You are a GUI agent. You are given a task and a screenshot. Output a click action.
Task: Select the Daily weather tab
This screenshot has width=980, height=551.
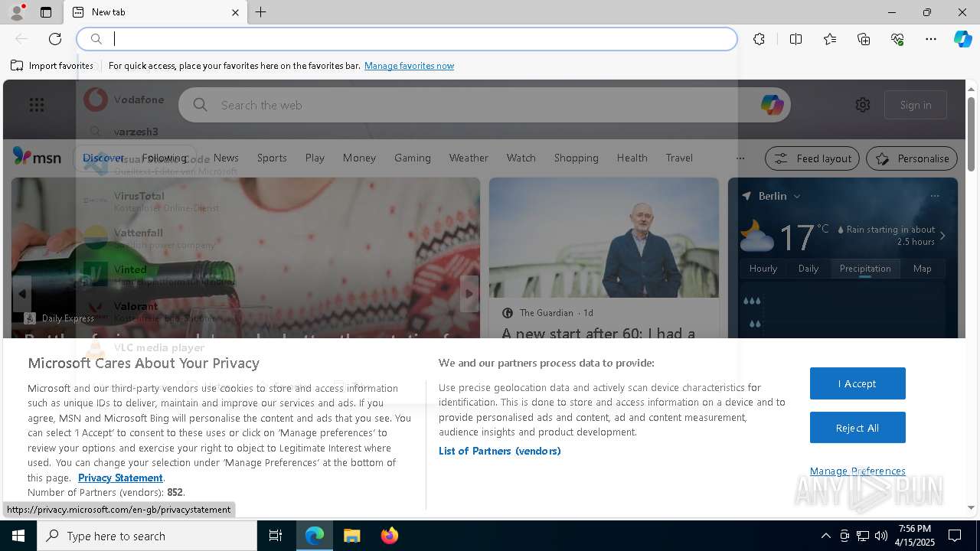pos(808,269)
